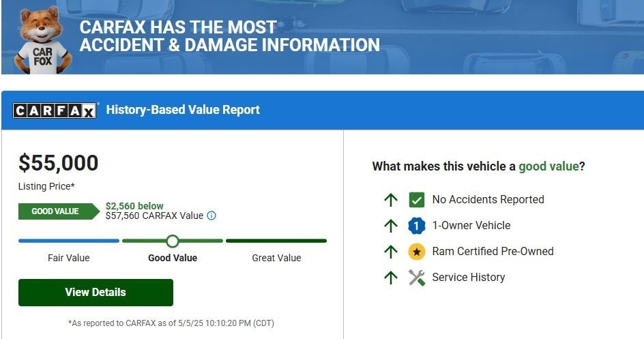Click the Accident & Damage Information banner headline
Viewport: 644px width, 339px height.
tap(230, 36)
